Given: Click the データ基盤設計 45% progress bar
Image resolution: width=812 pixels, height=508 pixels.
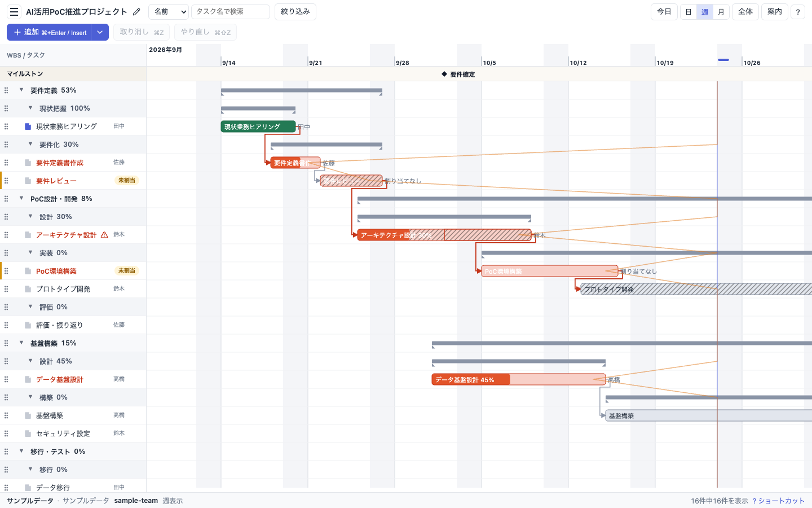Looking at the screenshot, I should (519, 379).
